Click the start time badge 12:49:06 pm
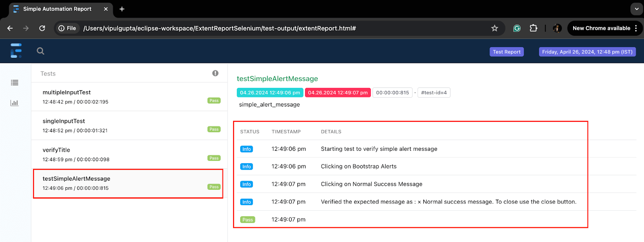The width and height of the screenshot is (644, 242). pyautogui.click(x=270, y=92)
